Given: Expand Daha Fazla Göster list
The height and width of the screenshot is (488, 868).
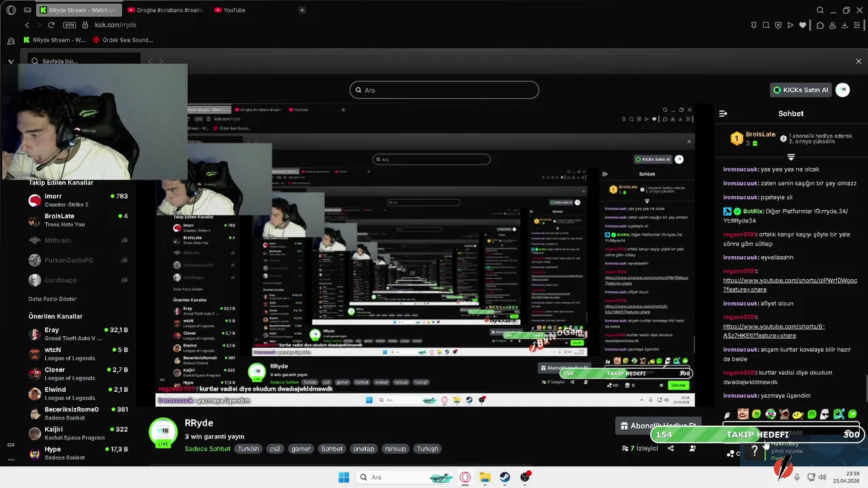Looking at the screenshot, I should (x=52, y=299).
